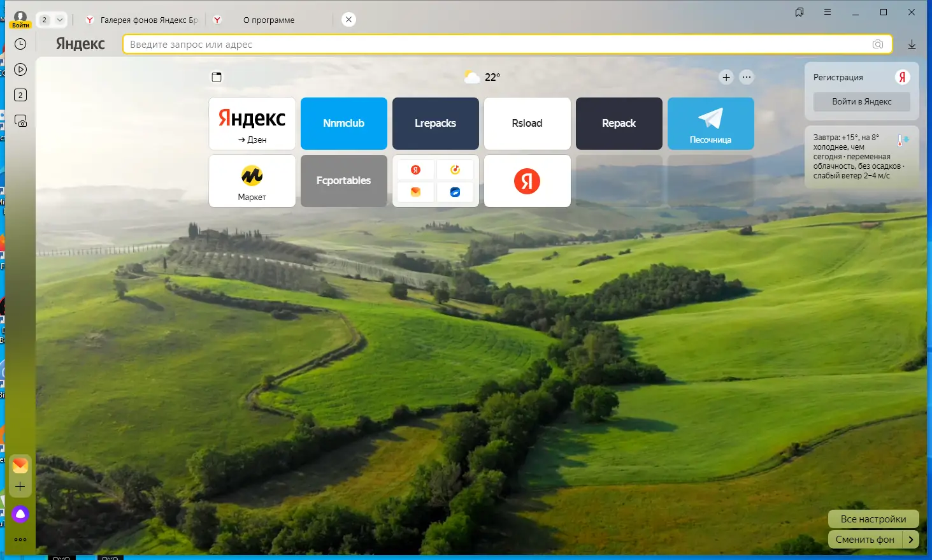Image resolution: width=932 pixels, height=560 pixels.
Task: Click the Регистрация link
Action: coord(838,77)
